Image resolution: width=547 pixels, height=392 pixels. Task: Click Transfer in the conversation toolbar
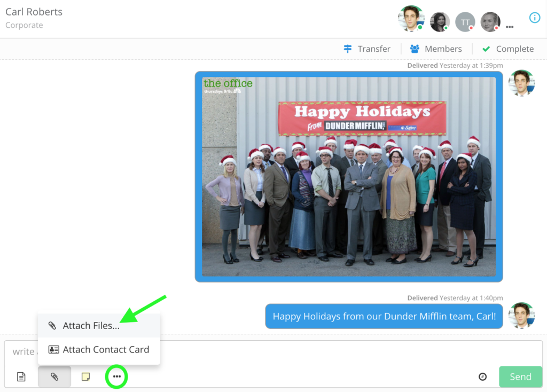[367, 49]
